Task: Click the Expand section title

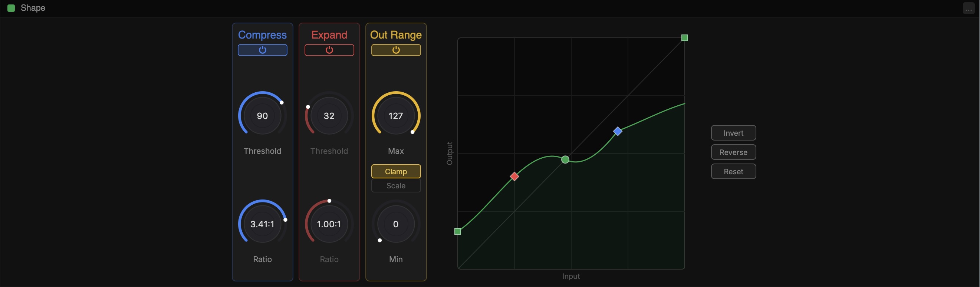Action: [329, 35]
